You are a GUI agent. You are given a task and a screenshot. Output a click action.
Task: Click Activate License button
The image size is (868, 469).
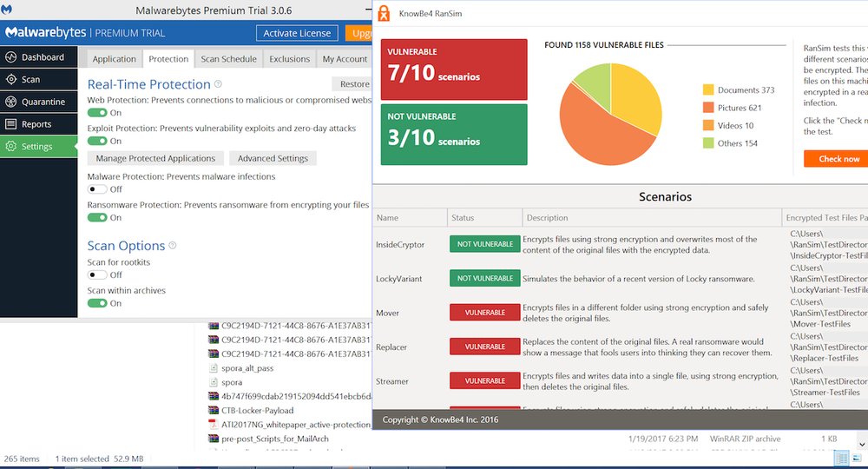click(x=297, y=33)
